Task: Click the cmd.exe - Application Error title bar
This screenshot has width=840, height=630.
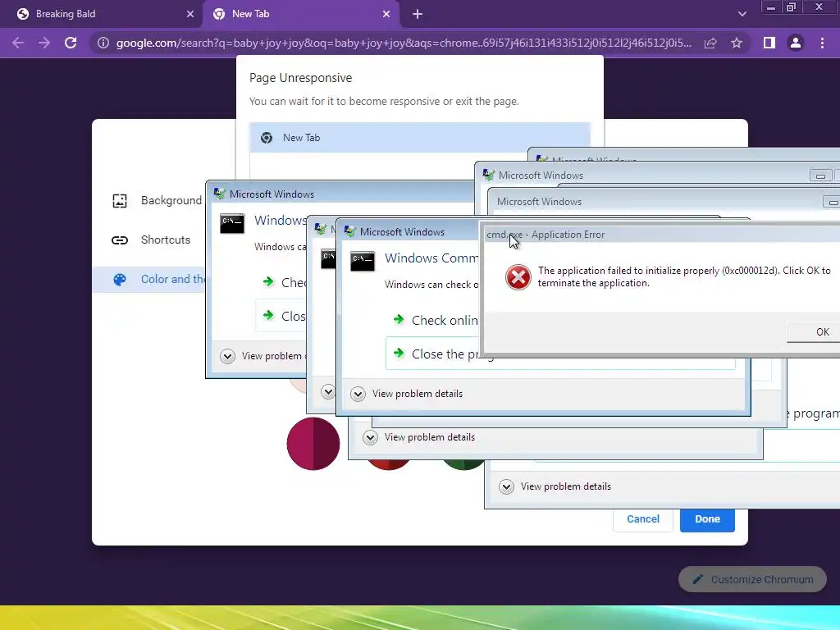Action: pyautogui.click(x=662, y=235)
